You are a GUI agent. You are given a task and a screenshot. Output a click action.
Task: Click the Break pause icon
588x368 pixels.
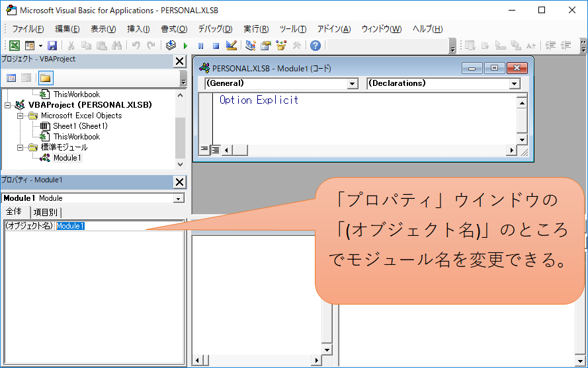[x=200, y=46]
